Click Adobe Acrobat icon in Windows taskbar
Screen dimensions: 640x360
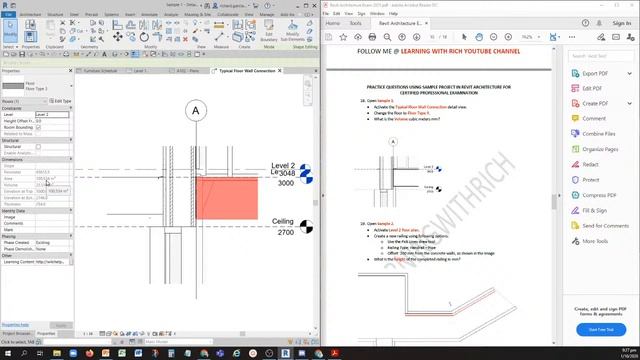[335, 353]
